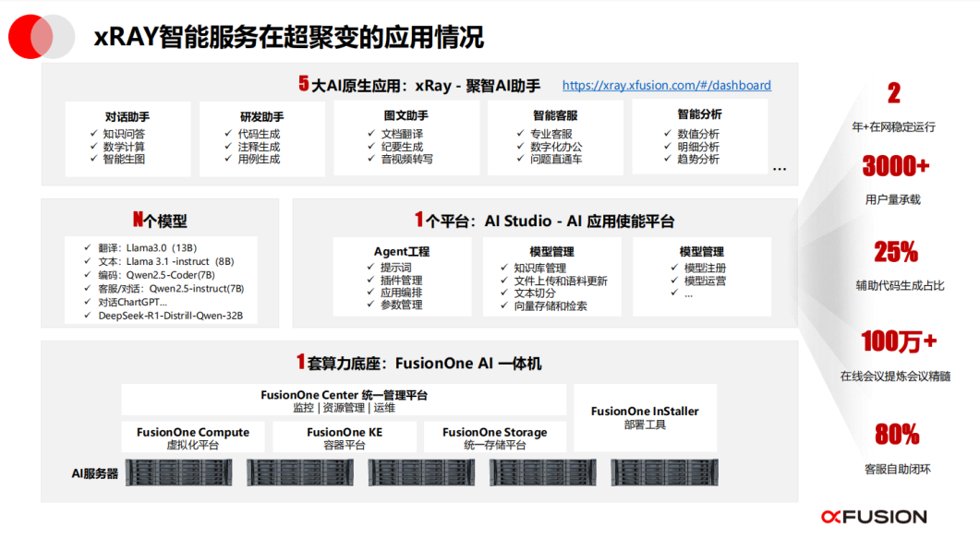Click the 应用编排 item

click(x=401, y=293)
